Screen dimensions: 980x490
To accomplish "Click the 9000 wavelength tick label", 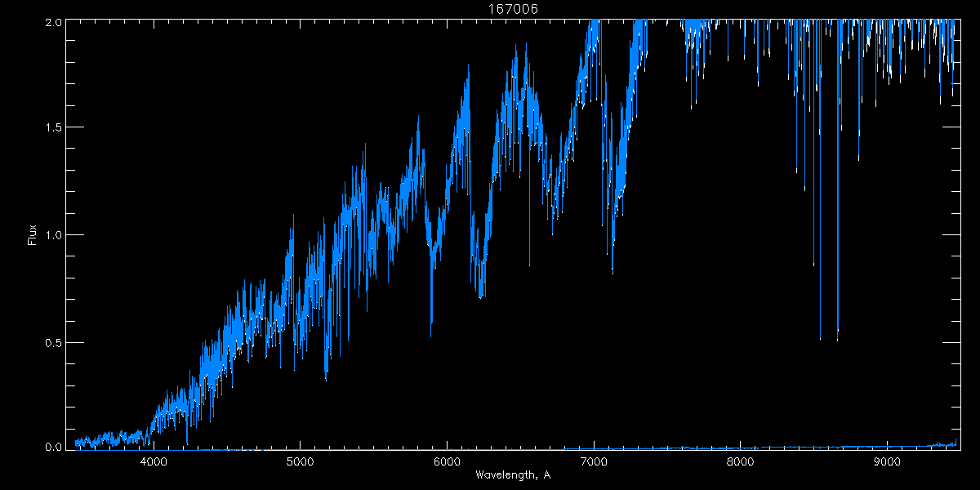I will 887,462.
